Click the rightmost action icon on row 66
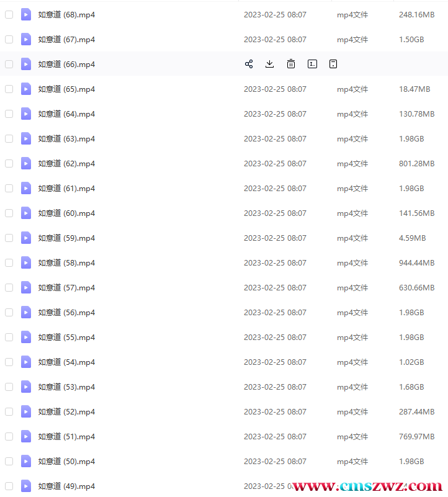This screenshot has width=448, height=497. [333, 64]
